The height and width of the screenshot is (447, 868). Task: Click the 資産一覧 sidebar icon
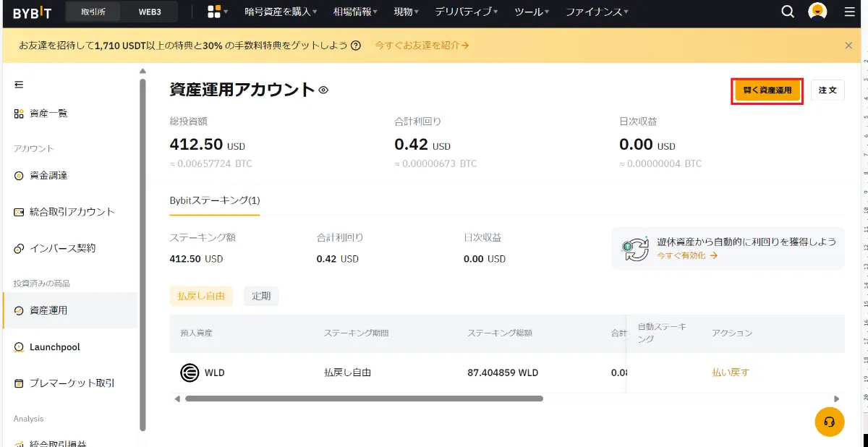click(x=19, y=114)
